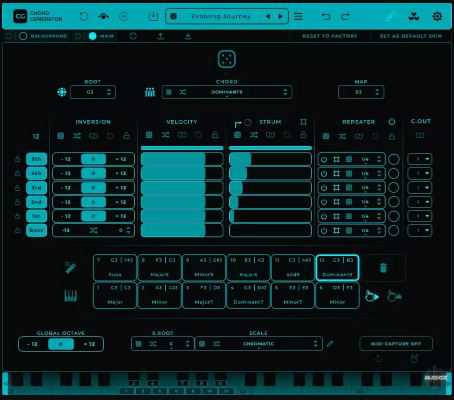Toggle the Repeater master power button
The image size is (454, 400).
click(392, 122)
